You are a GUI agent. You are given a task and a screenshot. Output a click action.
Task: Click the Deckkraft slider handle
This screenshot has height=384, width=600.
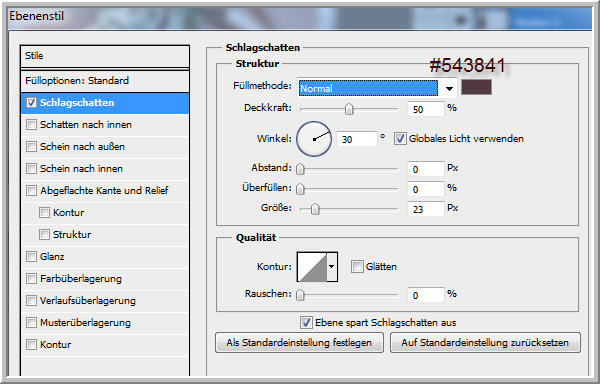click(349, 109)
